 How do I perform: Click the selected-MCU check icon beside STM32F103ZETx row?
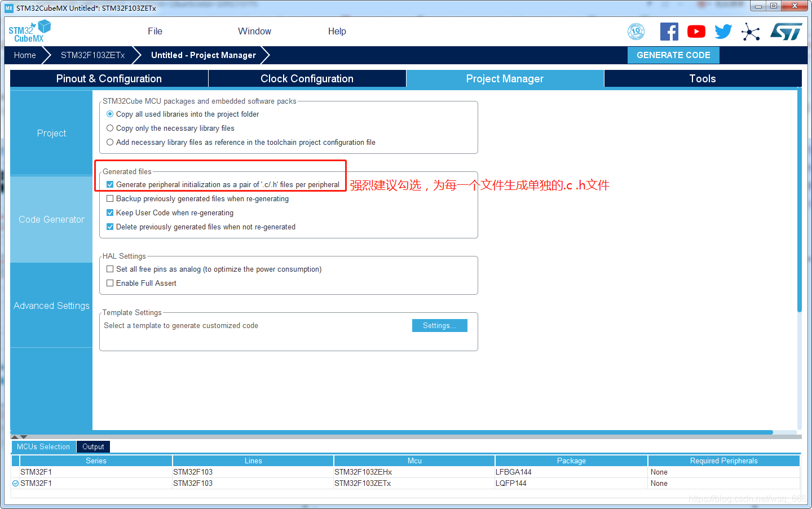click(15, 483)
